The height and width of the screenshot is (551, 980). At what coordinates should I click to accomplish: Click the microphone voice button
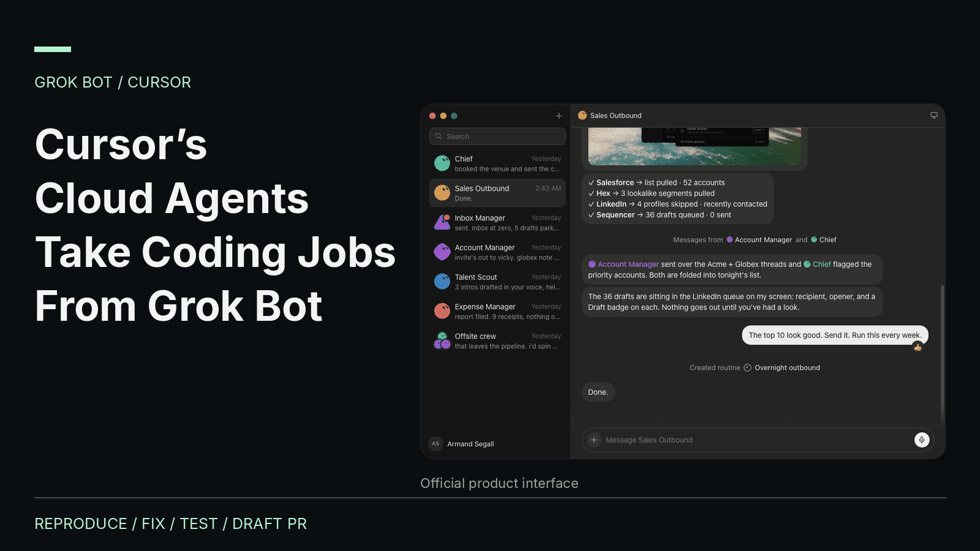[x=922, y=440]
